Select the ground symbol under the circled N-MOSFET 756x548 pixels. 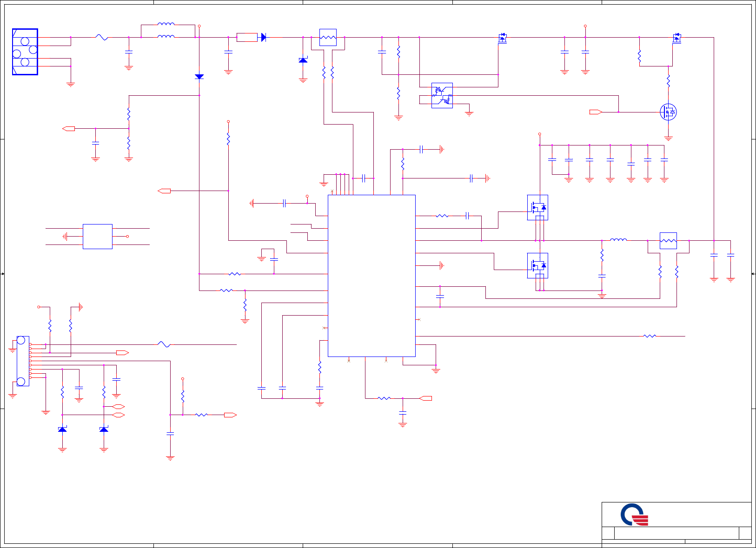[668, 139]
